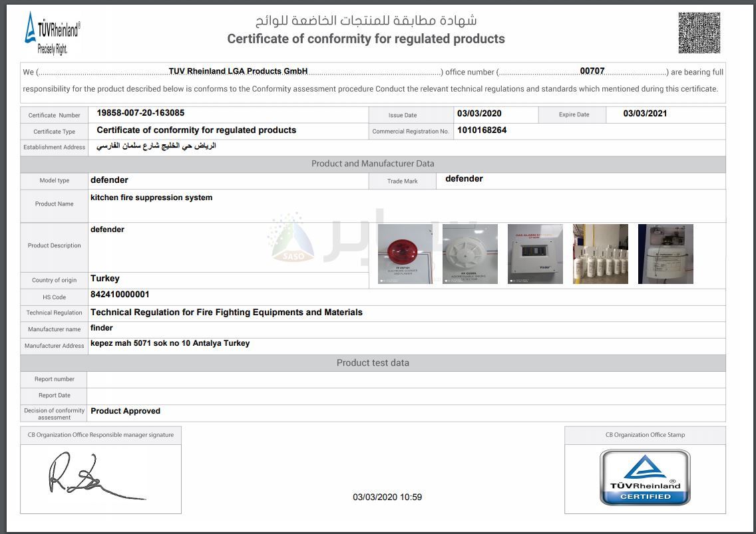
Task: Click the empty Report number field
Action: [406, 379]
